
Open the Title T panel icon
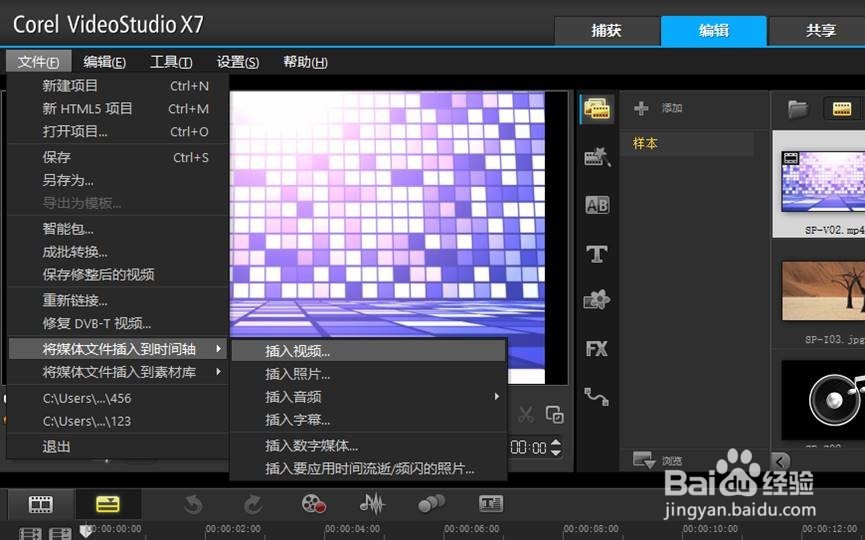tap(597, 254)
